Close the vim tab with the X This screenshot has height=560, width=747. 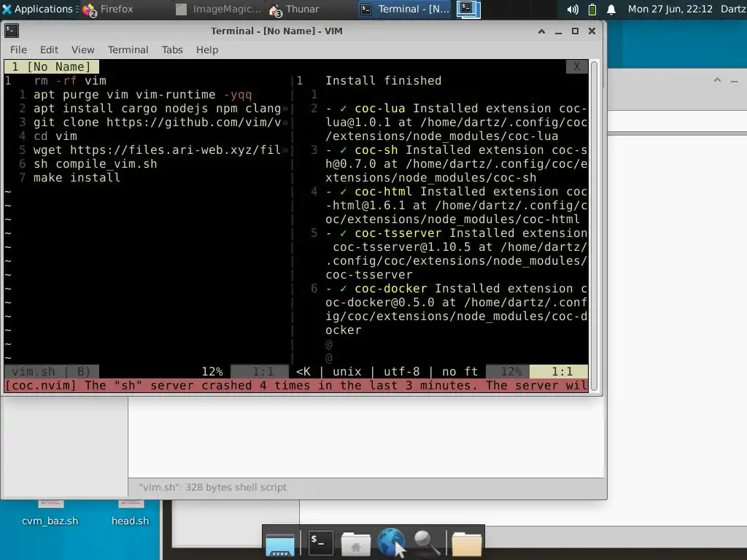tap(576, 66)
